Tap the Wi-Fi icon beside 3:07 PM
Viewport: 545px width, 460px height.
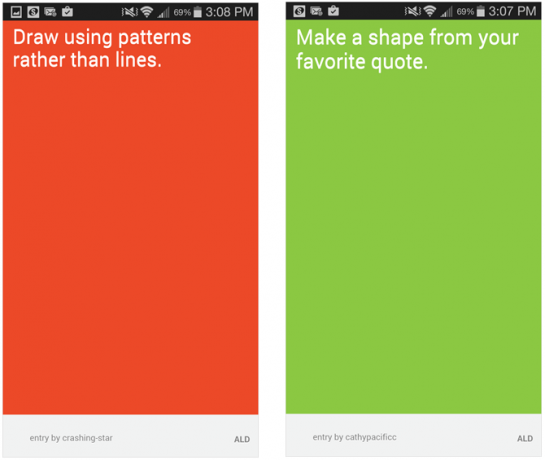(x=430, y=11)
